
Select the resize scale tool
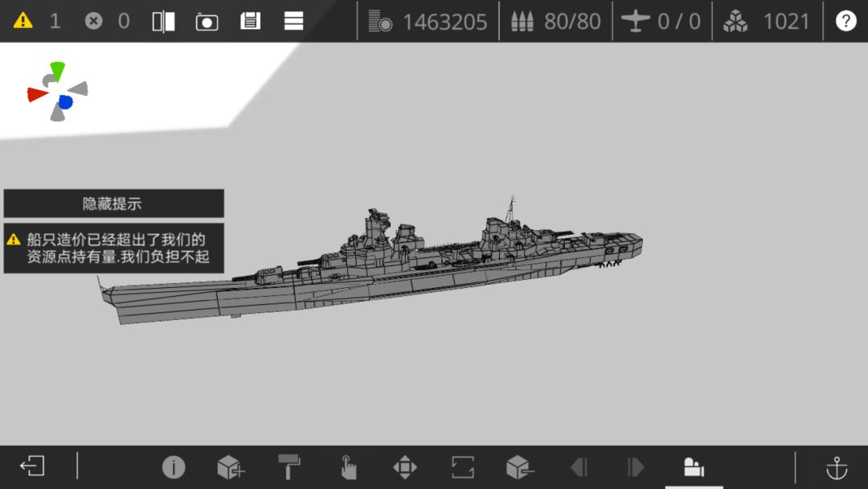tap(463, 466)
